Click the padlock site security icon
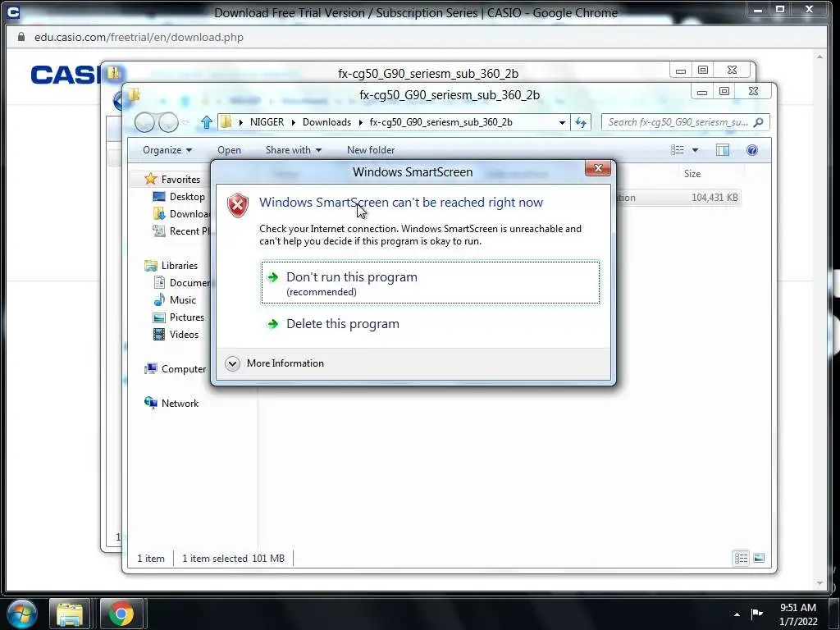 [x=21, y=37]
